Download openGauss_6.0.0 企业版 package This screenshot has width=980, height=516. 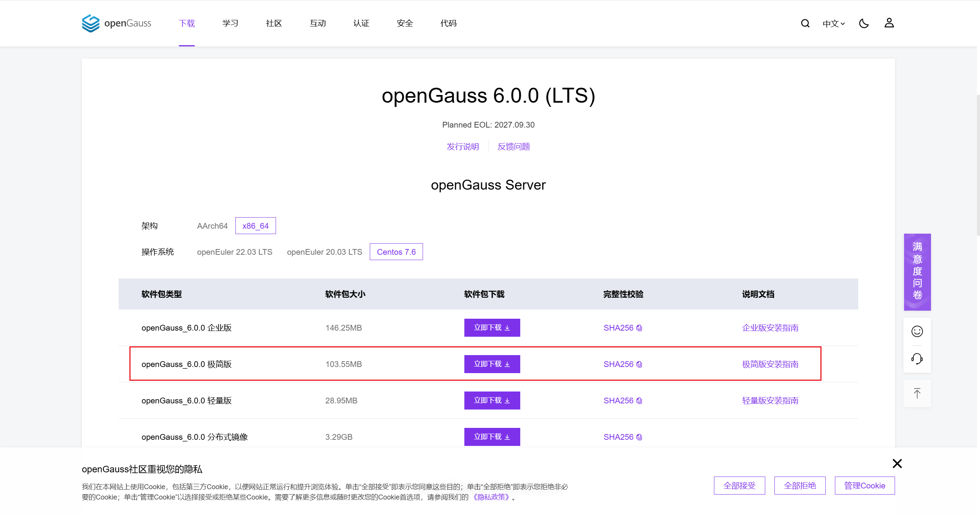click(x=492, y=328)
